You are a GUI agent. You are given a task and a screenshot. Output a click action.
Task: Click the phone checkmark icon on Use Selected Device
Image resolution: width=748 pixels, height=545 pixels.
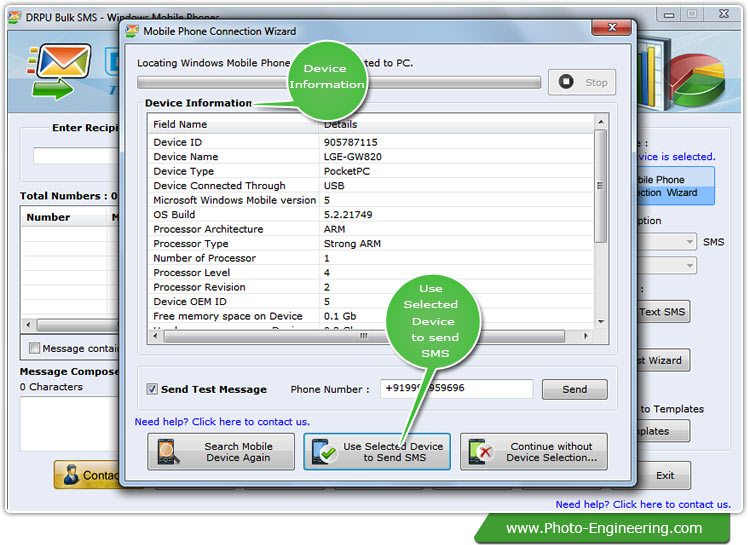pos(324,451)
